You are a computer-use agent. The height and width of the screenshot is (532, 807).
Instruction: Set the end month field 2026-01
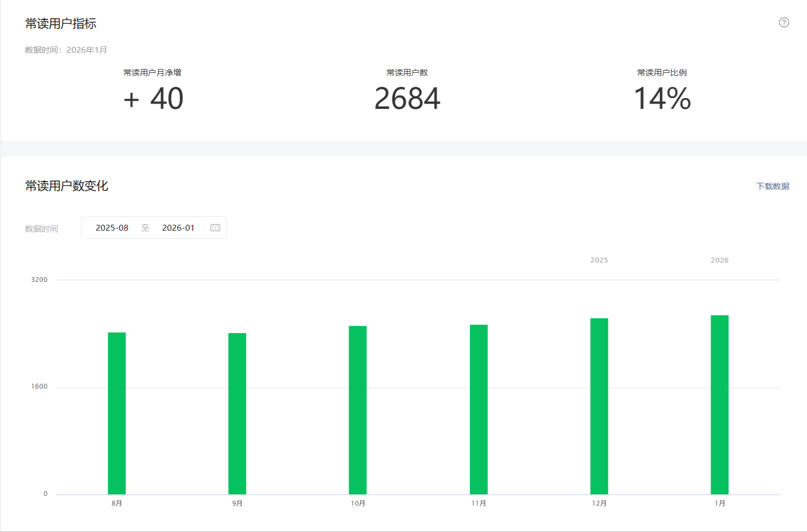click(178, 227)
